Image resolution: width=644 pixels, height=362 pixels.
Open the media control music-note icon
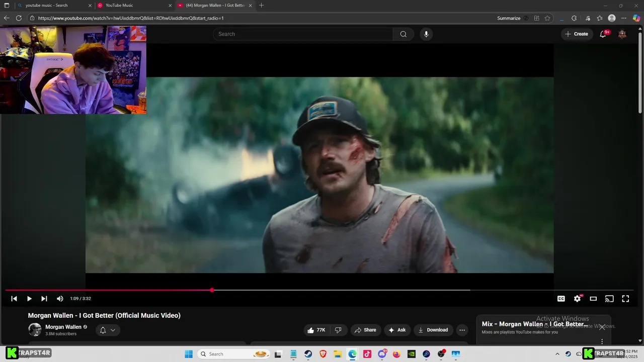(588, 18)
